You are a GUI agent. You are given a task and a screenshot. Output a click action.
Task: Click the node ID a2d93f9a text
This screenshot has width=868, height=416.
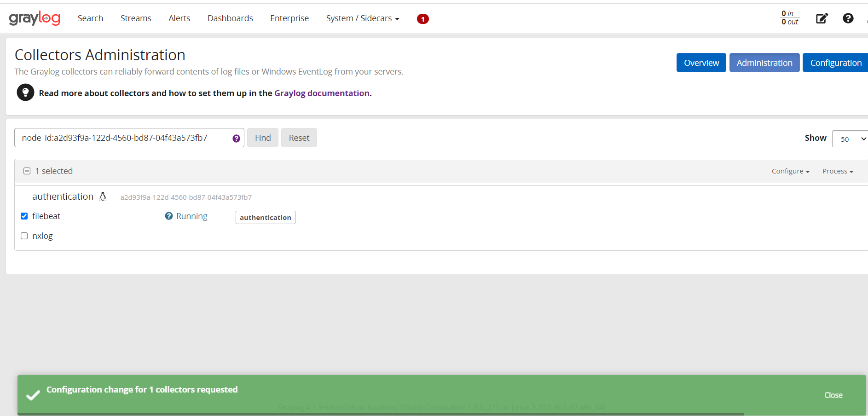(x=186, y=197)
